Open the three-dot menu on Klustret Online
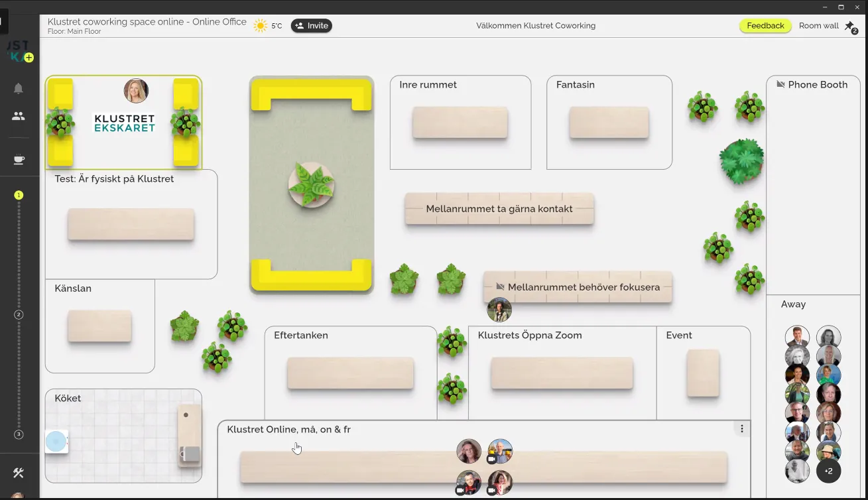Viewport: 868px width, 500px height. [741, 428]
